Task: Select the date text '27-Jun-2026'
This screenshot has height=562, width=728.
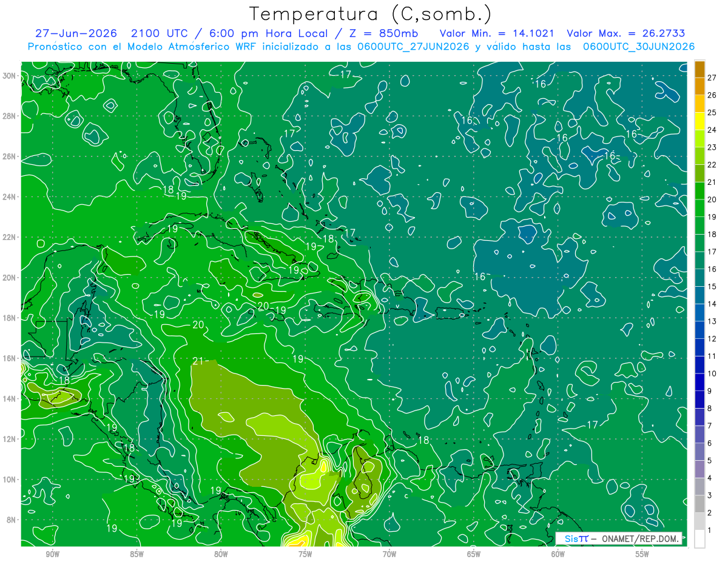Action: (x=76, y=33)
